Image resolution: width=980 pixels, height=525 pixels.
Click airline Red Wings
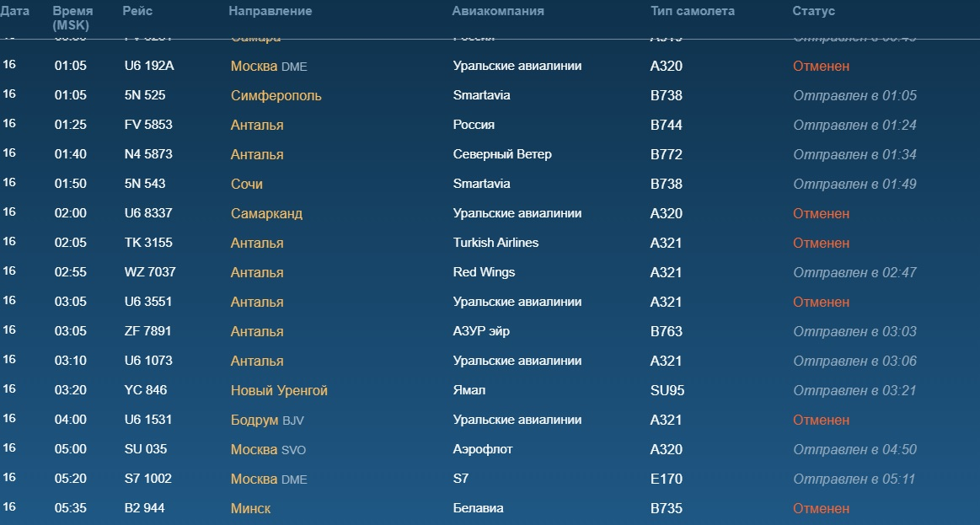point(485,272)
